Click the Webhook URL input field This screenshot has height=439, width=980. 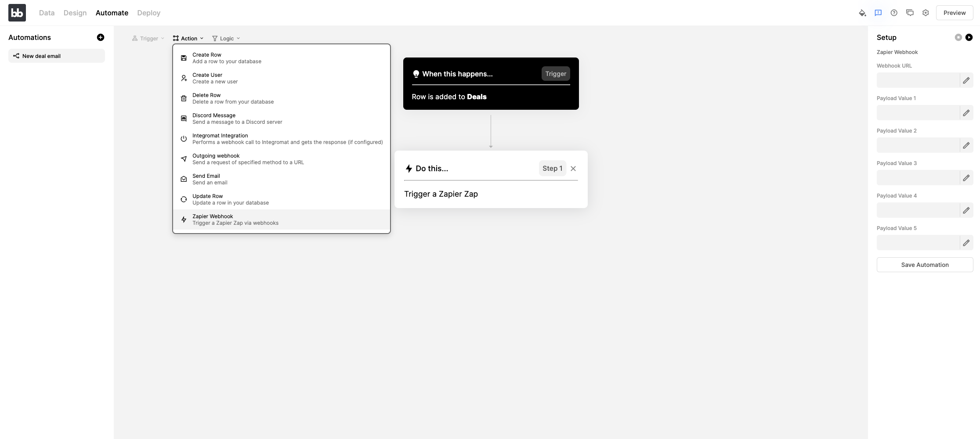[x=918, y=80]
